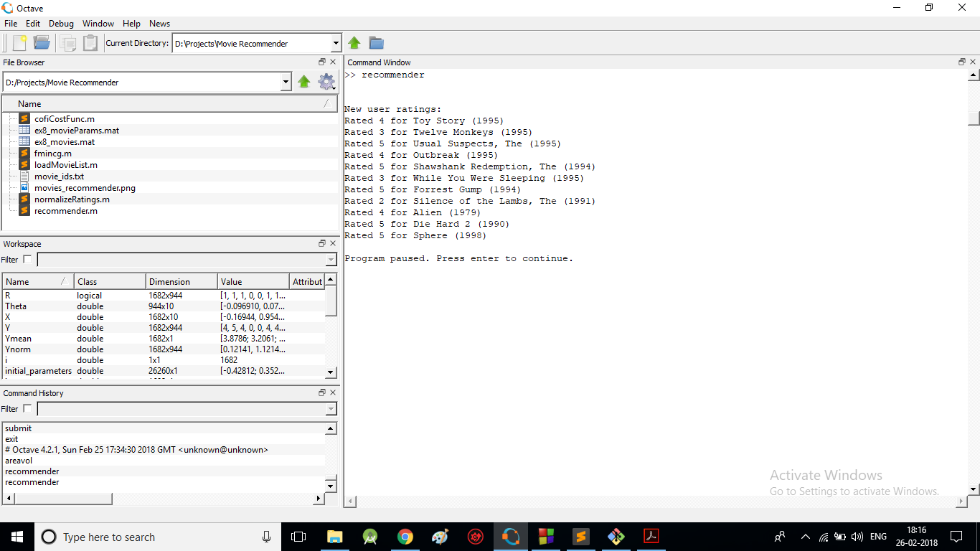Click Command History horizontal scrollbar thumb
This screenshot has height=551, width=980.
(x=62, y=498)
